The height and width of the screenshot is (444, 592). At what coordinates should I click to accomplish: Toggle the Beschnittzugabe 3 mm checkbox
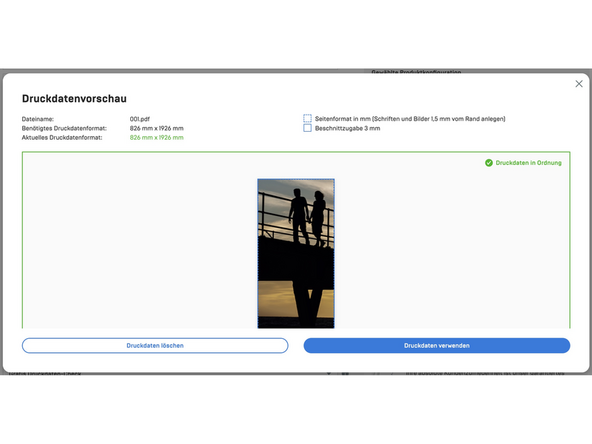pyautogui.click(x=307, y=128)
